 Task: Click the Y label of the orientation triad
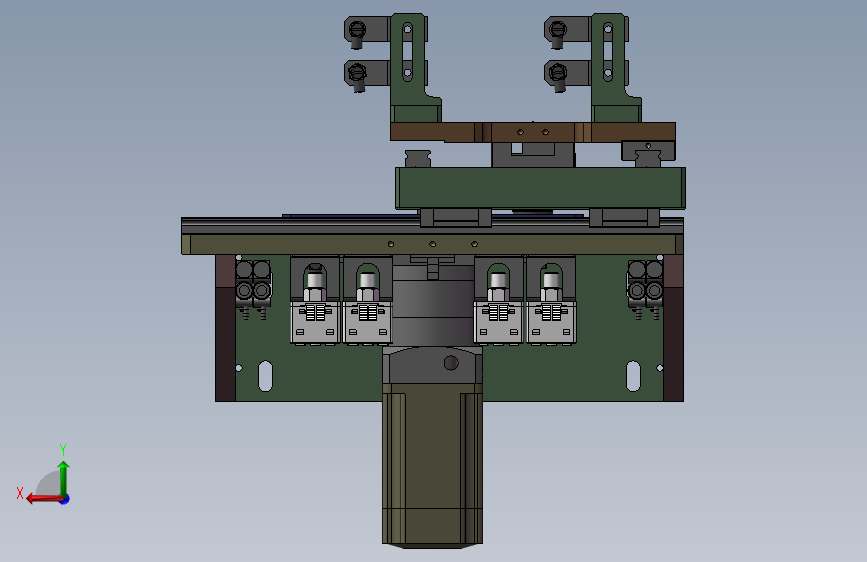(x=63, y=449)
